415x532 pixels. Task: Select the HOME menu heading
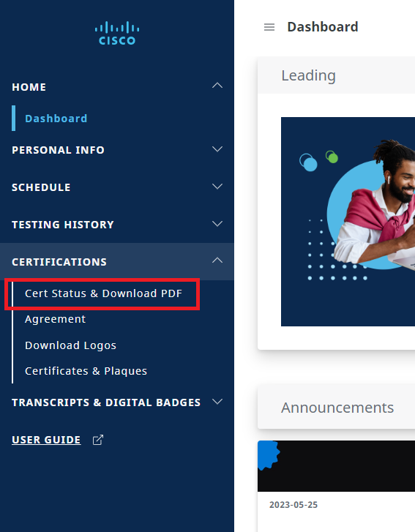coord(29,87)
